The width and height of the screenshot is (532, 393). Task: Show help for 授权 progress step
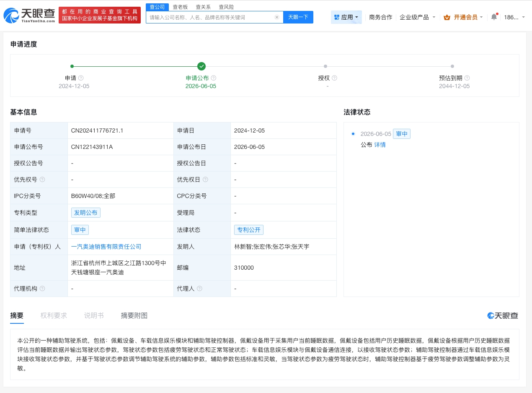(x=334, y=78)
